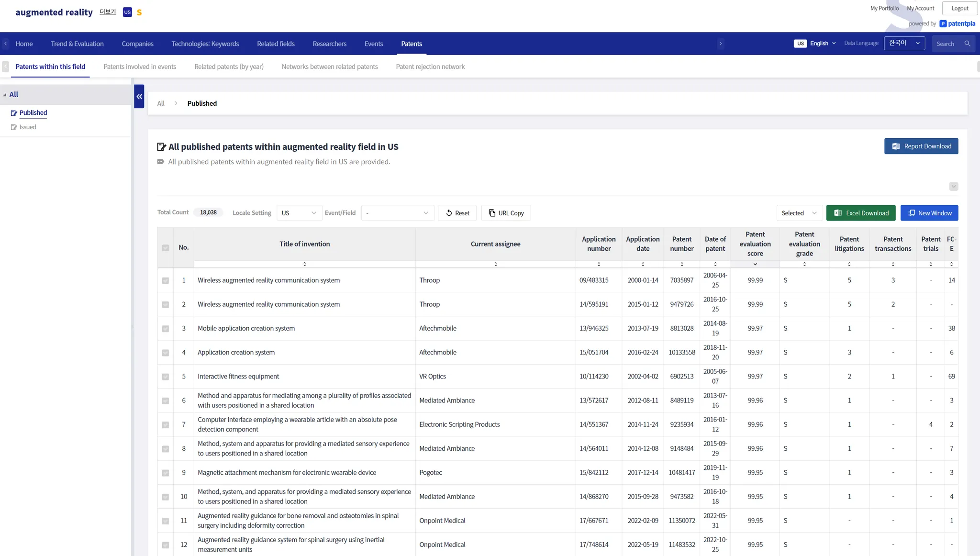
Task: Click the Reset button
Action: pyautogui.click(x=457, y=213)
